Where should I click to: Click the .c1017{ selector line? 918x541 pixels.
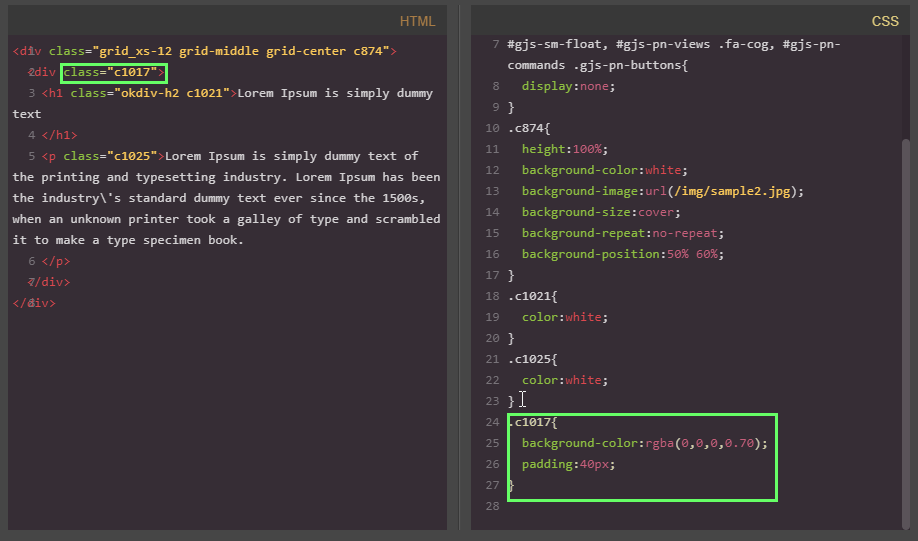(533, 422)
